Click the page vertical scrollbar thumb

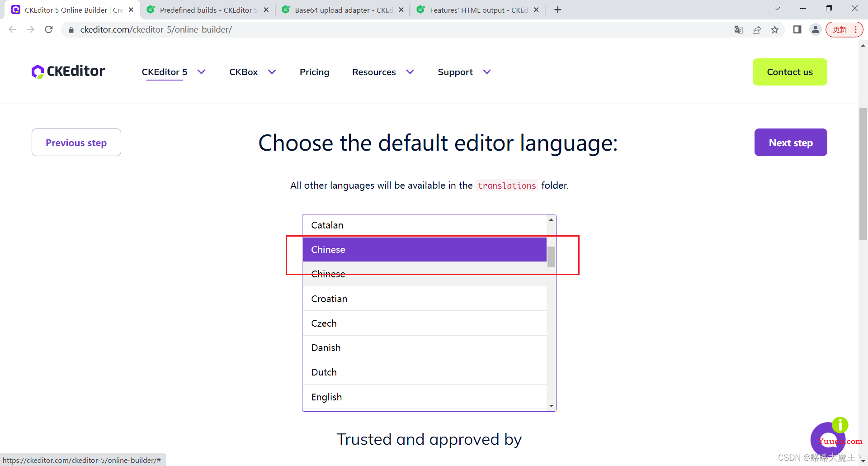point(863,174)
